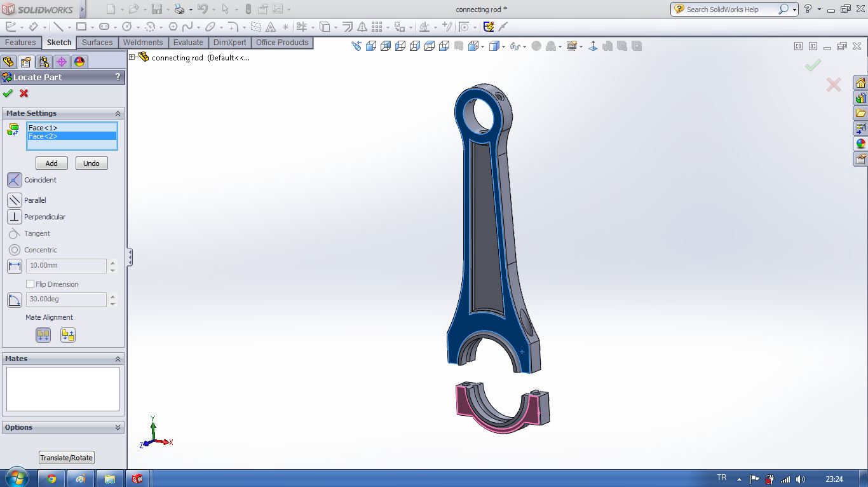The width and height of the screenshot is (868, 487).
Task: Collapse the Mate Settings section
Action: [x=118, y=113]
